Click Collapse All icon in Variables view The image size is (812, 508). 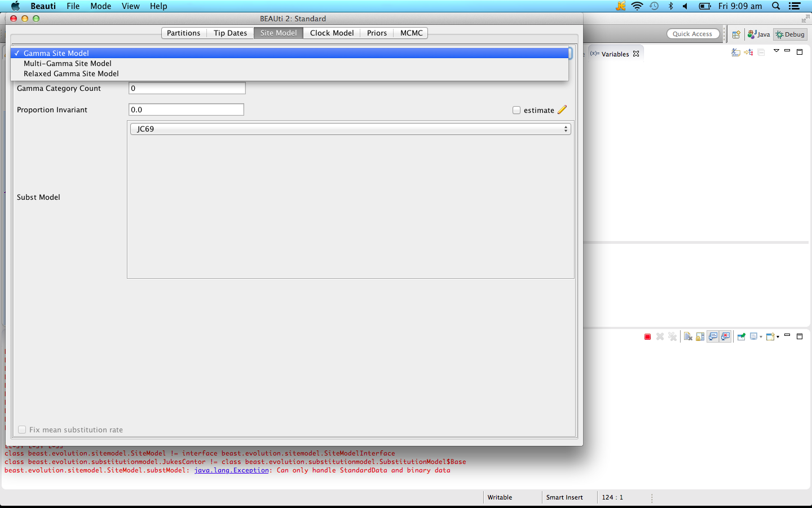(x=761, y=52)
